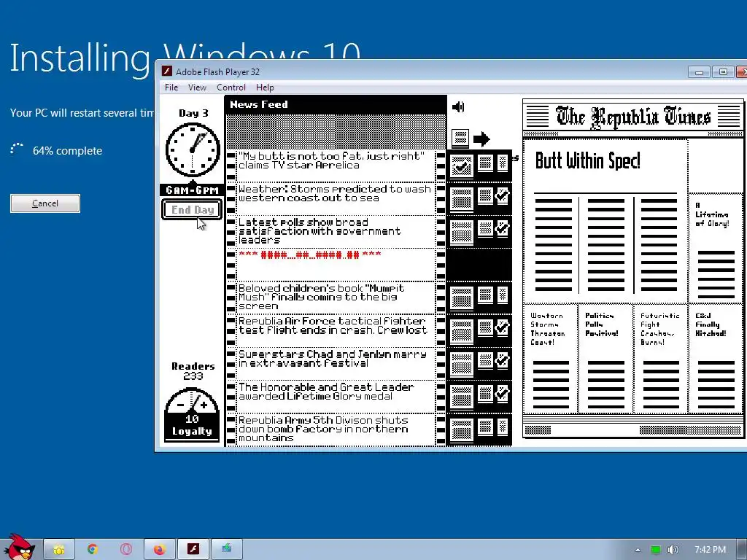747x560 pixels.
Task: Pick medium article size for Latest polls story
Action: [485, 228]
